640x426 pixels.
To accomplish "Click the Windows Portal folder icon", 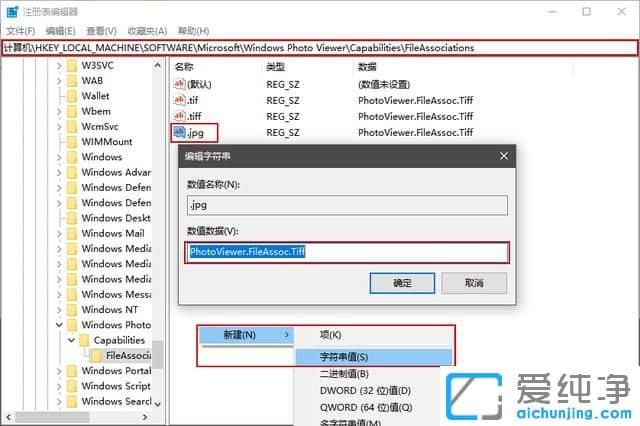I will pyautogui.click(x=72, y=371).
